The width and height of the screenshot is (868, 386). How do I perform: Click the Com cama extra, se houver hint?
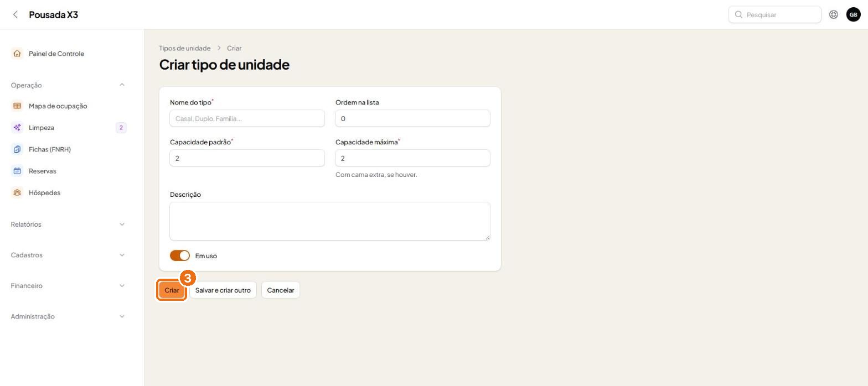[376, 175]
